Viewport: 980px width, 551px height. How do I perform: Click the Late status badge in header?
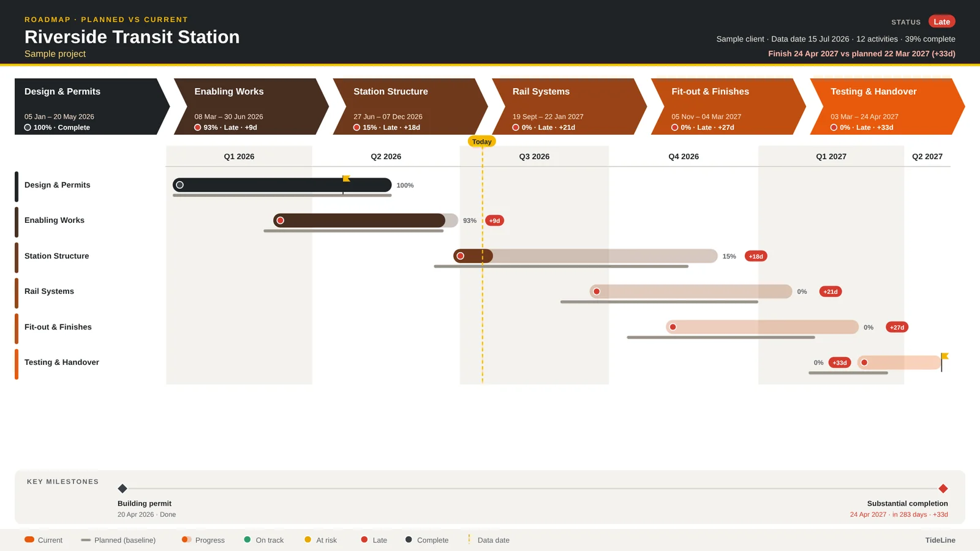click(x=941, y=21)
